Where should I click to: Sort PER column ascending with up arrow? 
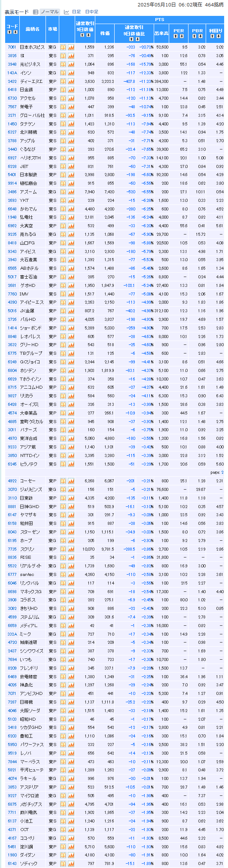pos(176,36)
